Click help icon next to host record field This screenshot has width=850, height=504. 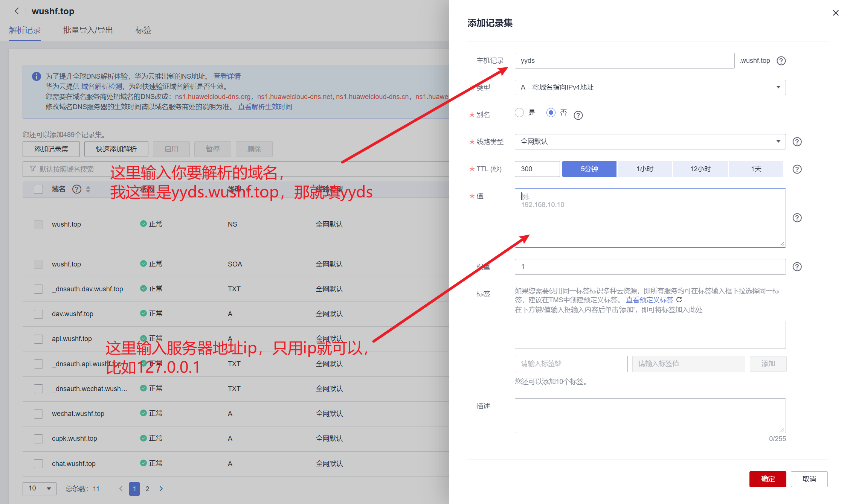781,61
